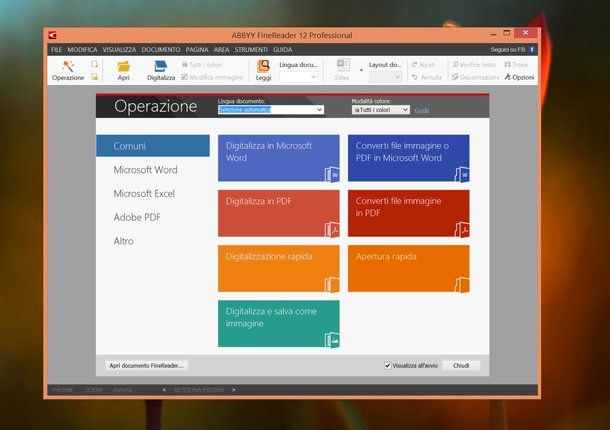The image size is (610, 430).
Task: Click AVVISI in the bottom status bar
Action: [122, 390]
